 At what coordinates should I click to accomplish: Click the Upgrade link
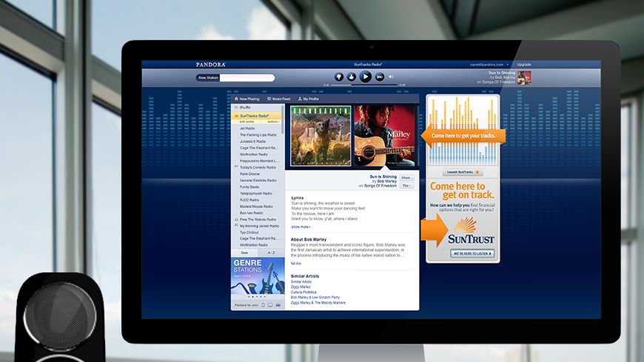[x=524, y=64]
